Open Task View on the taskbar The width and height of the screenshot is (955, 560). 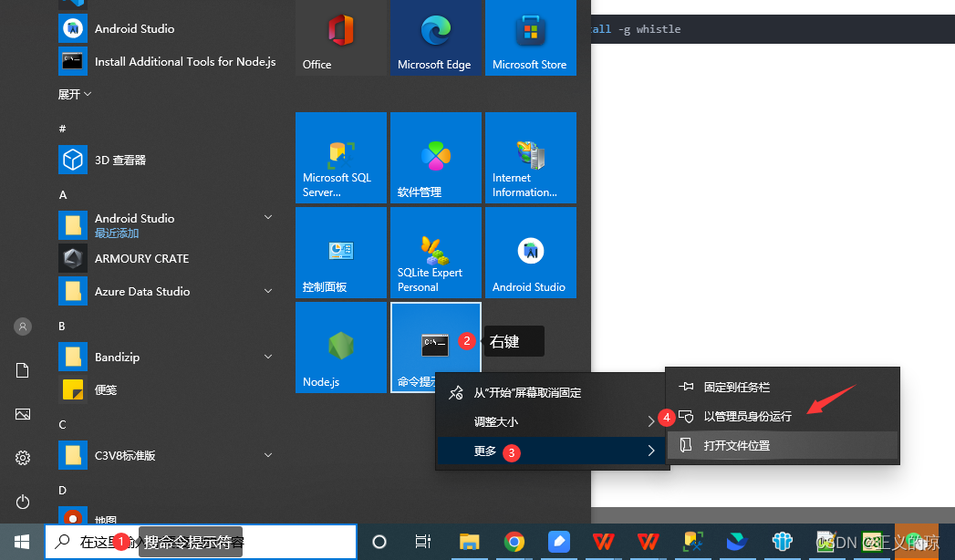click(x=422, y=542)
